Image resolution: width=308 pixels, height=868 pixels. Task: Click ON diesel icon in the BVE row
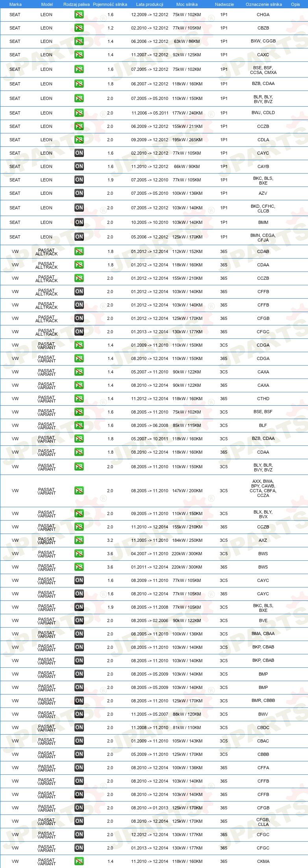point(79,621)
